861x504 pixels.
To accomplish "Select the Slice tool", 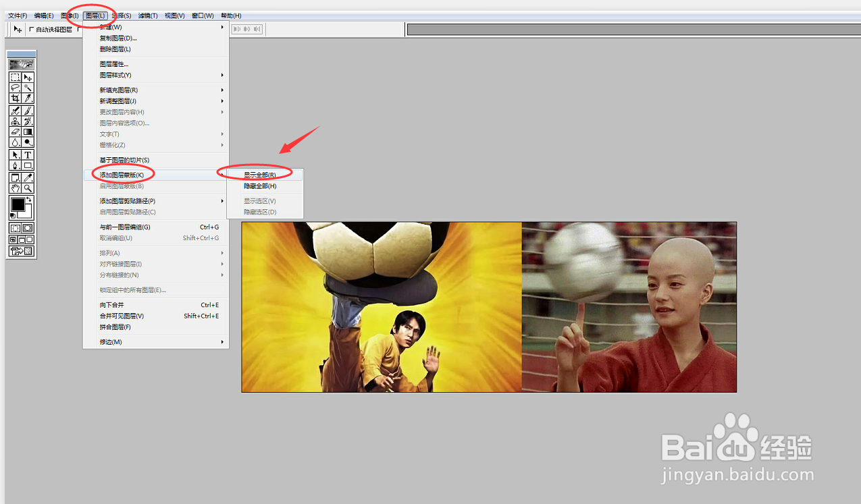I will 28,99.
